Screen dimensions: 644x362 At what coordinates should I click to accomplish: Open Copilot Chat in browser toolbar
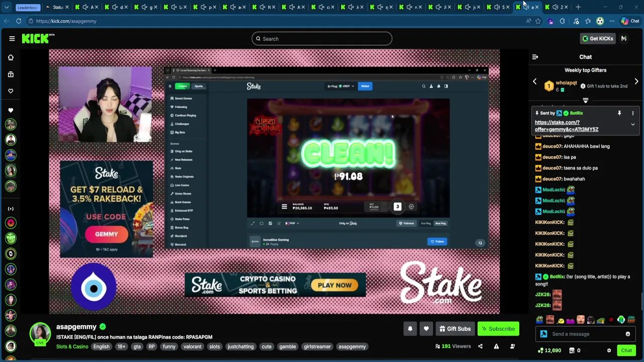(x=630, y=21)
